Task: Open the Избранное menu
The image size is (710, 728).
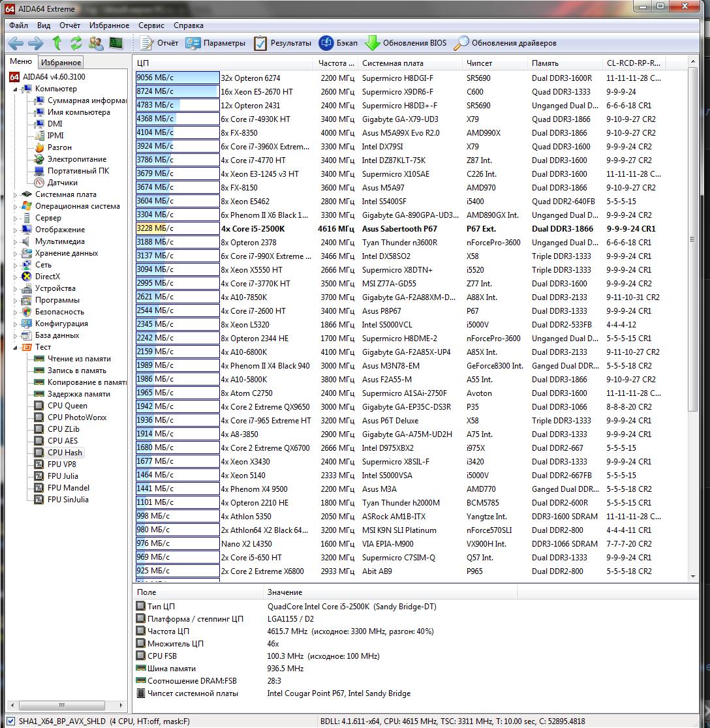Action: pyautogui.click(x=109, y=25)
